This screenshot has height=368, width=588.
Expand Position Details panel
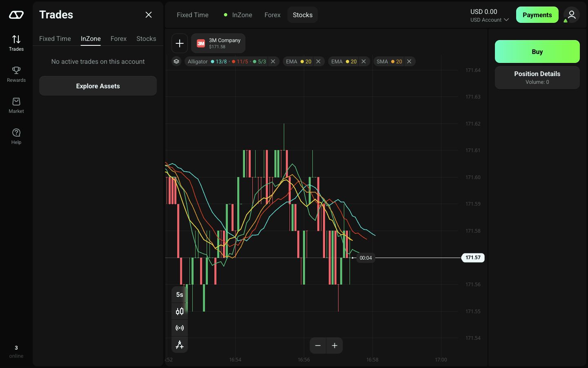pos(537,77)
